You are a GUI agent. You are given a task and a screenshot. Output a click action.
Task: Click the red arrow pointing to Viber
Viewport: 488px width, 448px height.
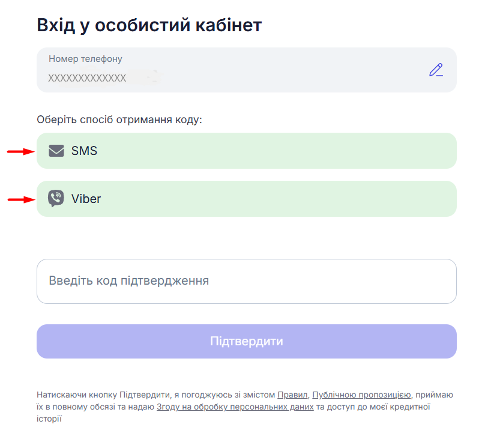19,199
